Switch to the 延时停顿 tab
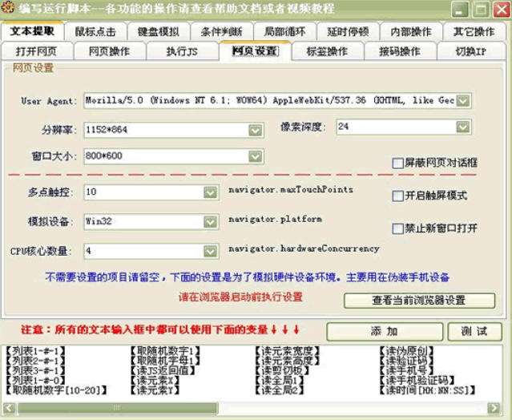The width and height of the screenshot is (512, 420). tap(348, 32)
